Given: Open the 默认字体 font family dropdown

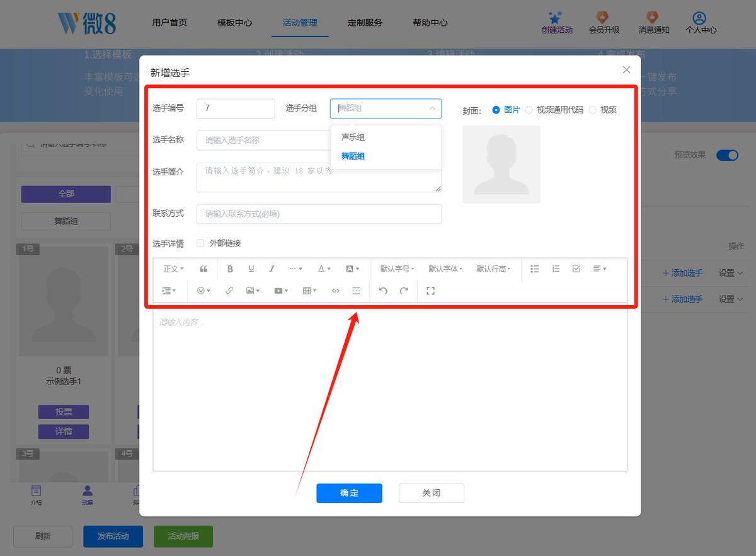Looking at the screenshot, I should [445, 269].
